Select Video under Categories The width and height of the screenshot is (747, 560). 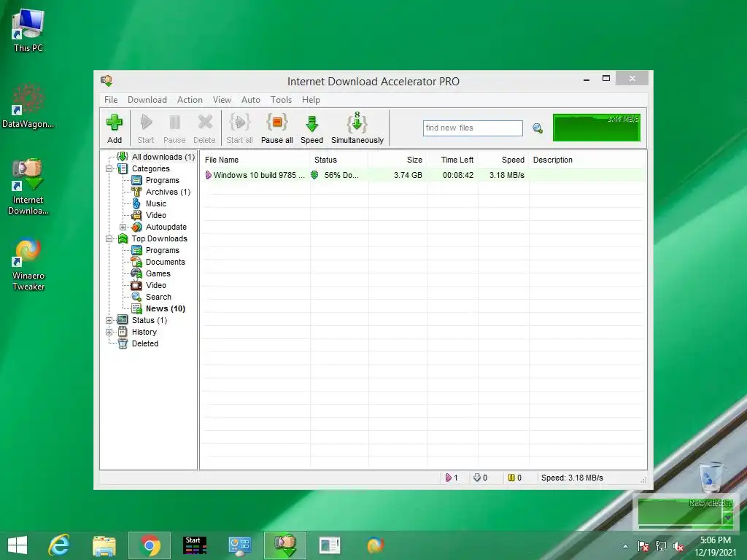[156, 215]
